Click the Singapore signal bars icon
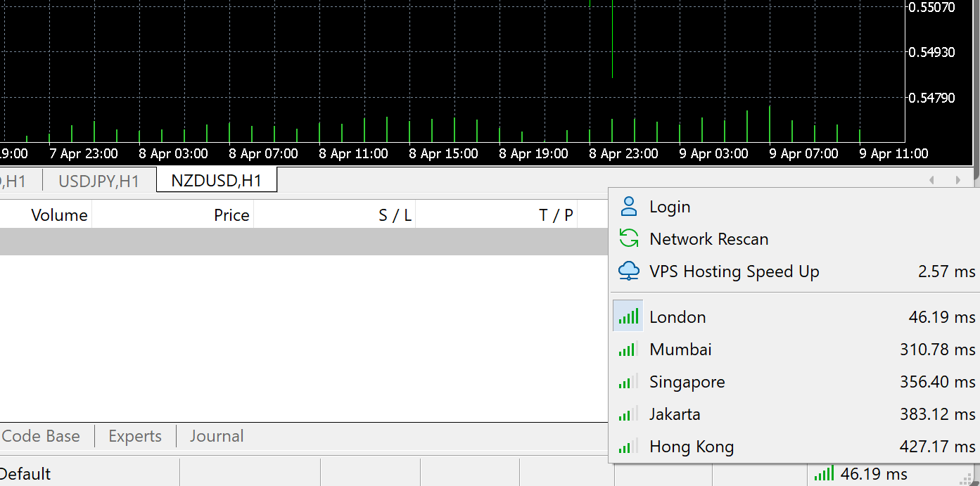Viewport: 980px width, 486px height. (x=628, y=382)
